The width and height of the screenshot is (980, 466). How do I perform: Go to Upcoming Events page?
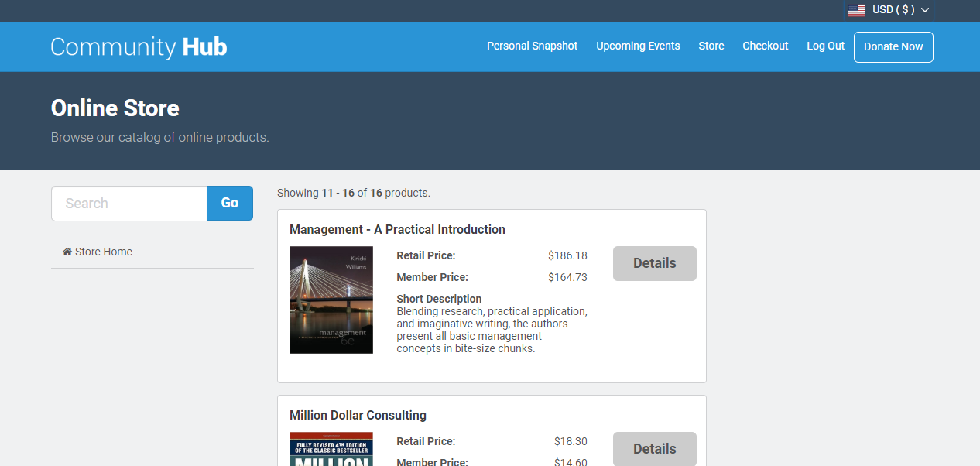pyautogui.click(x=638, y=46)
